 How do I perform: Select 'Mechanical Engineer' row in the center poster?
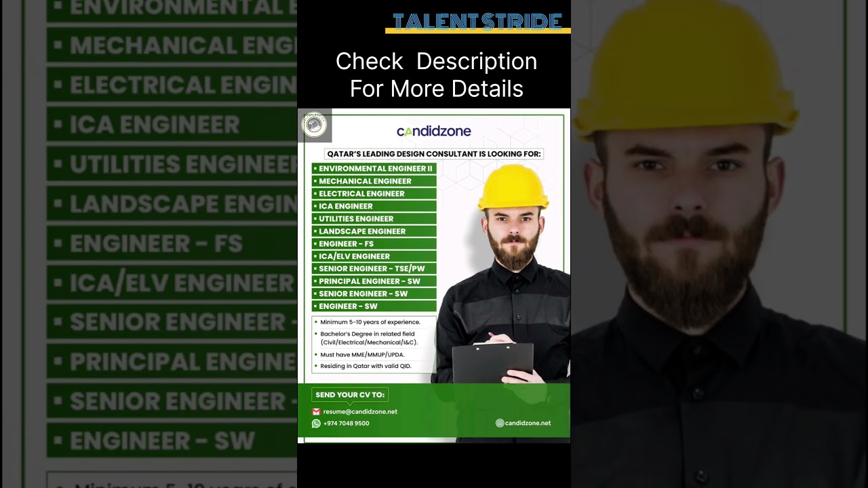(374, 181)
